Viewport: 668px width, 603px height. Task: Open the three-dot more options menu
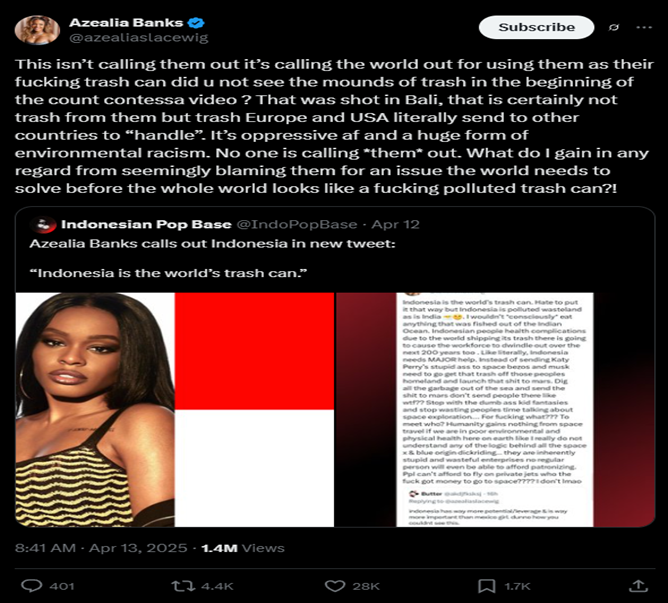644,27
